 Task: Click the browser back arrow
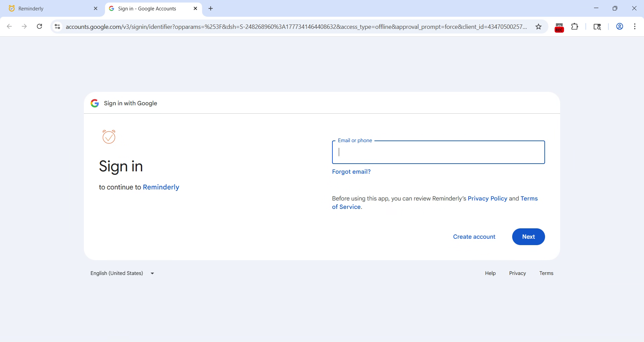[x=9, y=26]
